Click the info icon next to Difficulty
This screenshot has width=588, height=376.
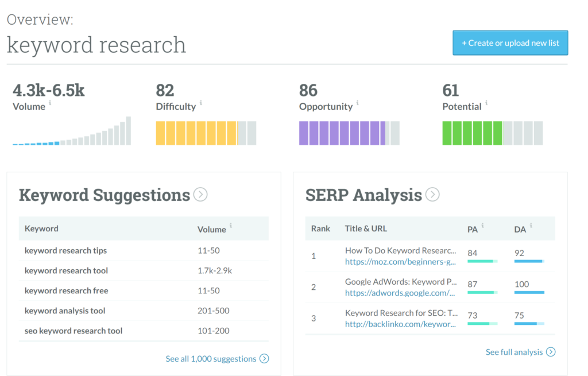[201, 103]
